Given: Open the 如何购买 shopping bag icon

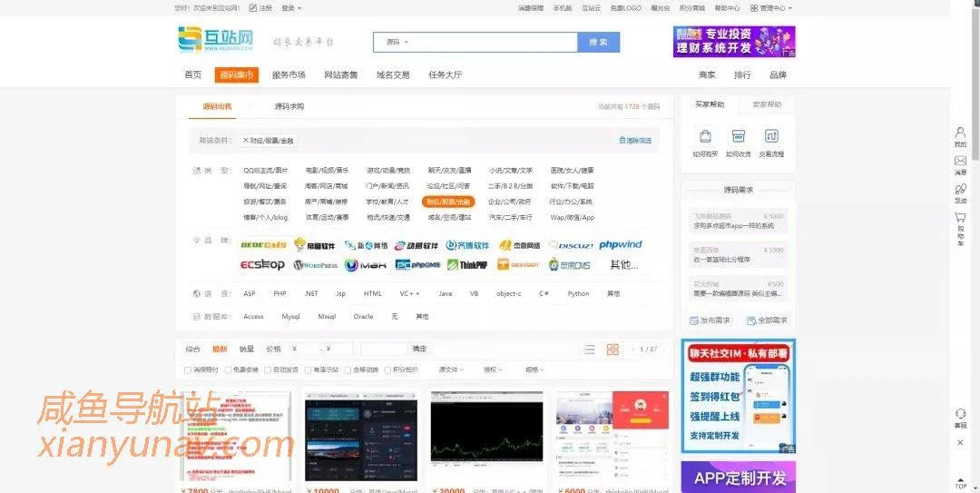Looking at the screenshot, I should click(x=705, y=136).
